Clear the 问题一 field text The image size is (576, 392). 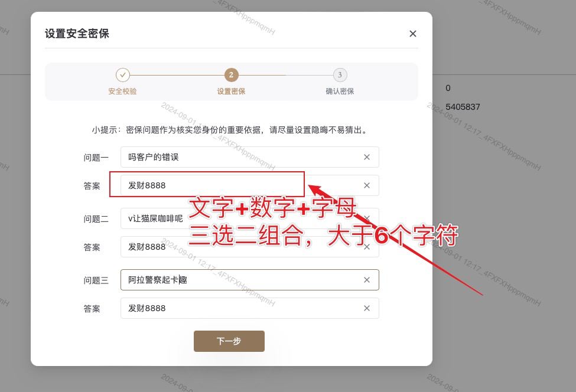pyautogui.click(x=367, y=157)
